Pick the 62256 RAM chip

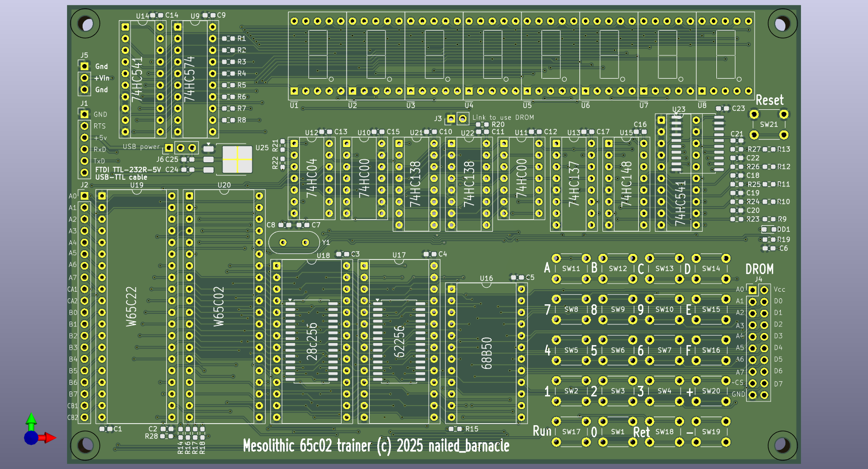pos(399,342)
